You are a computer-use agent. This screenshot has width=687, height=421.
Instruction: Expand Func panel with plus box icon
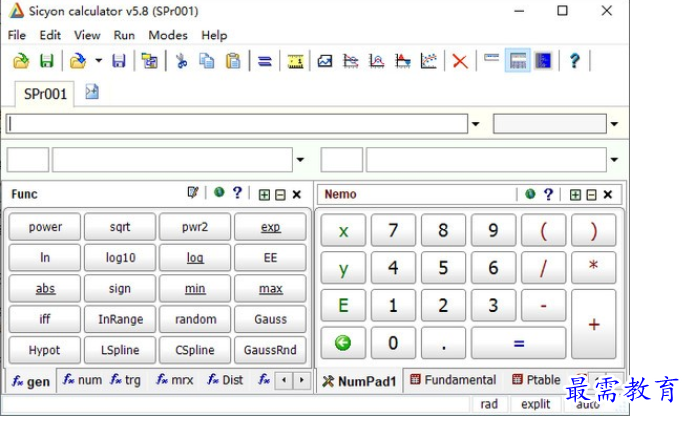tap(264, 195)
